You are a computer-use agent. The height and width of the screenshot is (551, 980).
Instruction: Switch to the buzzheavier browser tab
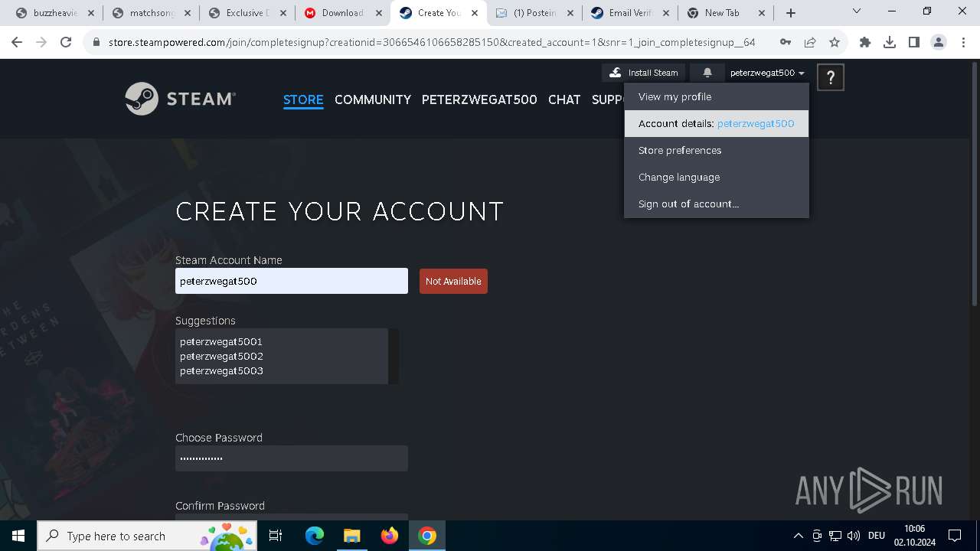click(x=55, y=13)
